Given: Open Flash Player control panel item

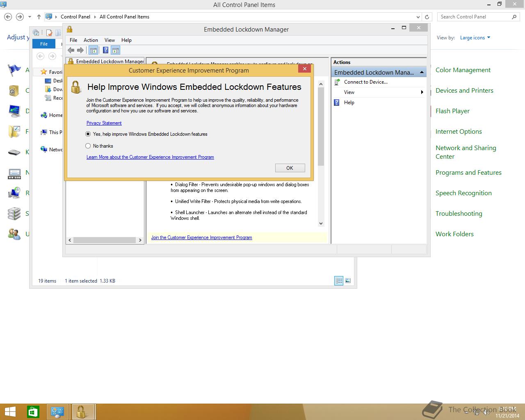Looking at the screenshot, I should [x=452, y=111].
